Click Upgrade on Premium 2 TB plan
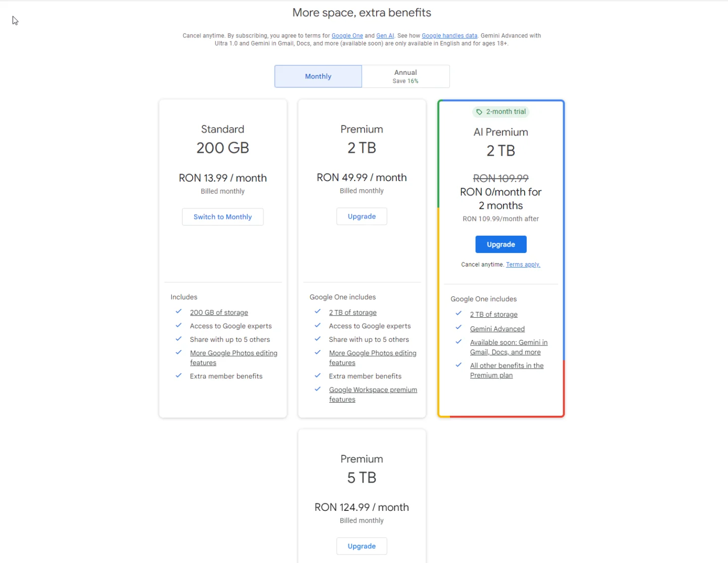The image size is (728, 563). [361, 216]
